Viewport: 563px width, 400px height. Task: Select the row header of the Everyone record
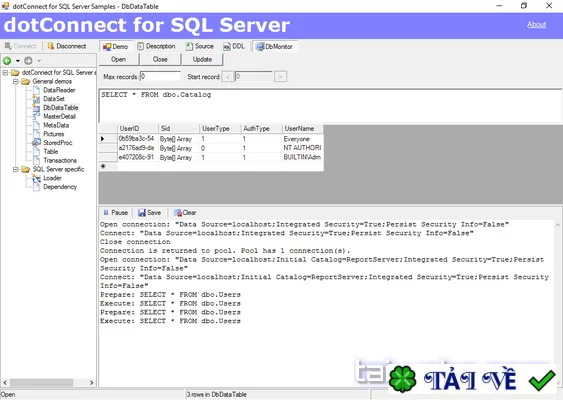[x=108, y=139]
